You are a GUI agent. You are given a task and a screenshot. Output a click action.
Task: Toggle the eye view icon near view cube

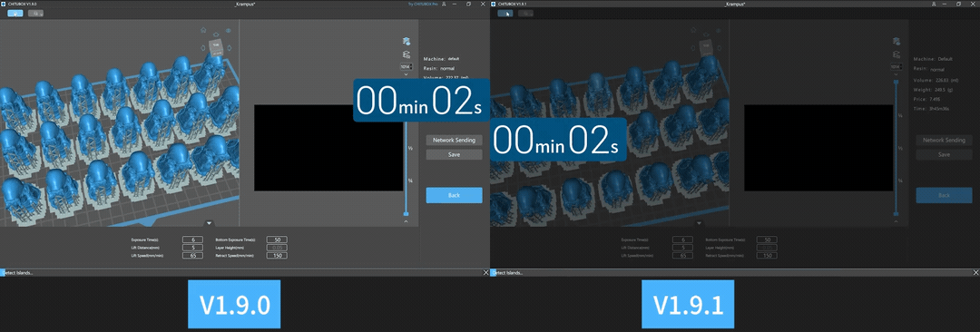(229, 30)
